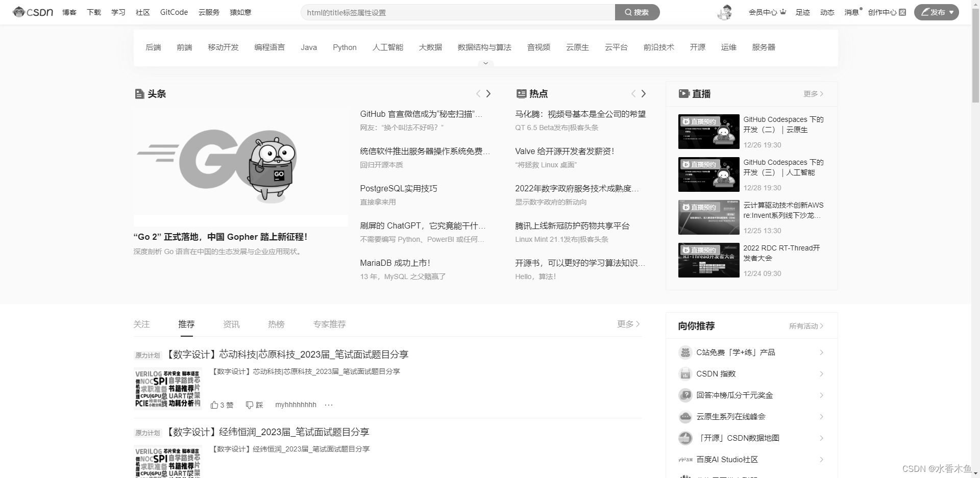Open 足迹 in the header
980x478 pixels.
pos(803,12)
